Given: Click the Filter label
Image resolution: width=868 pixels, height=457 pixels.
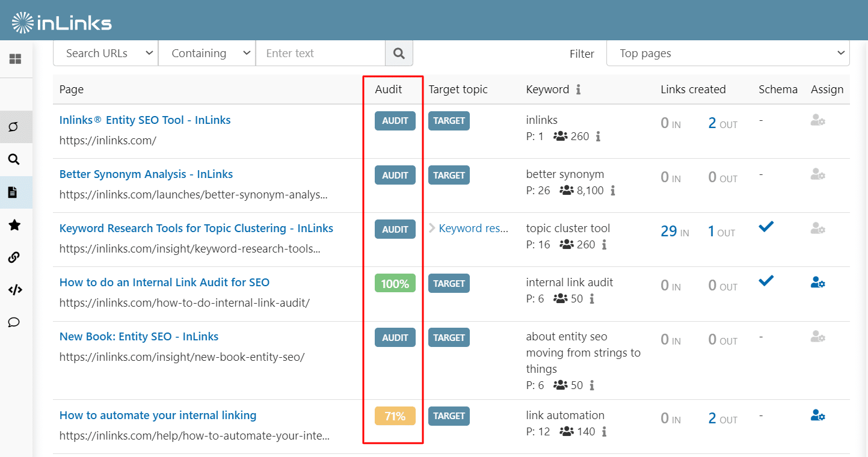Looking at the screenshot, I should (582, 54).
